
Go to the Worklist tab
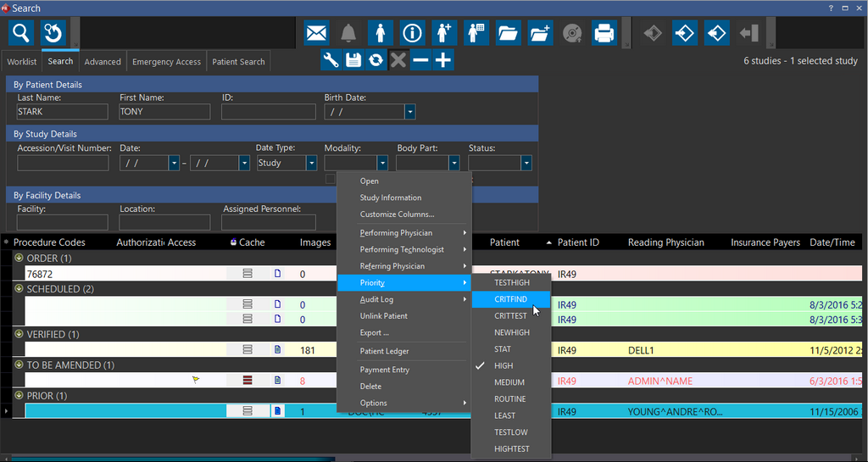[x=22, y=62]
